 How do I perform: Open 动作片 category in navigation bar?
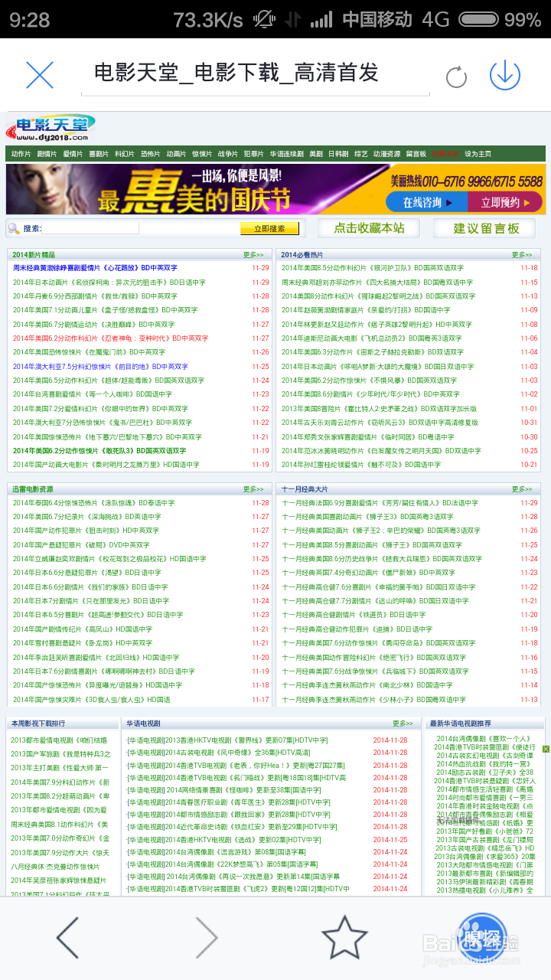click(x=21, y=154)
